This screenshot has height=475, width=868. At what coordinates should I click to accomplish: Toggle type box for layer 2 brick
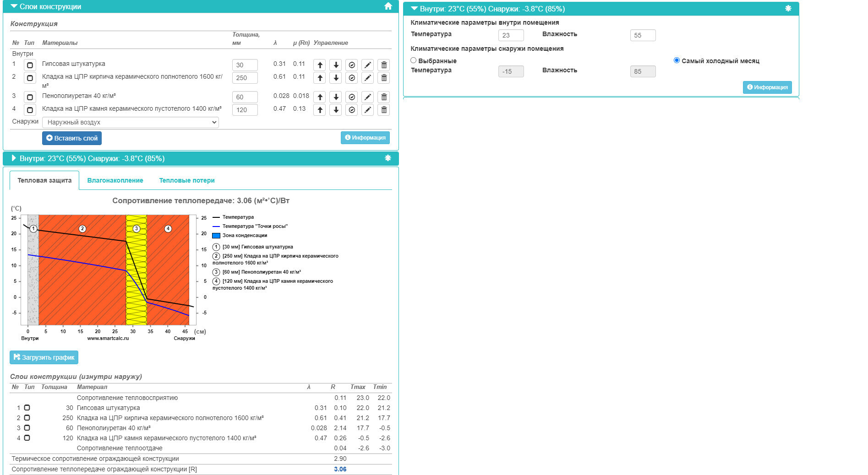(x=30, y=78)
